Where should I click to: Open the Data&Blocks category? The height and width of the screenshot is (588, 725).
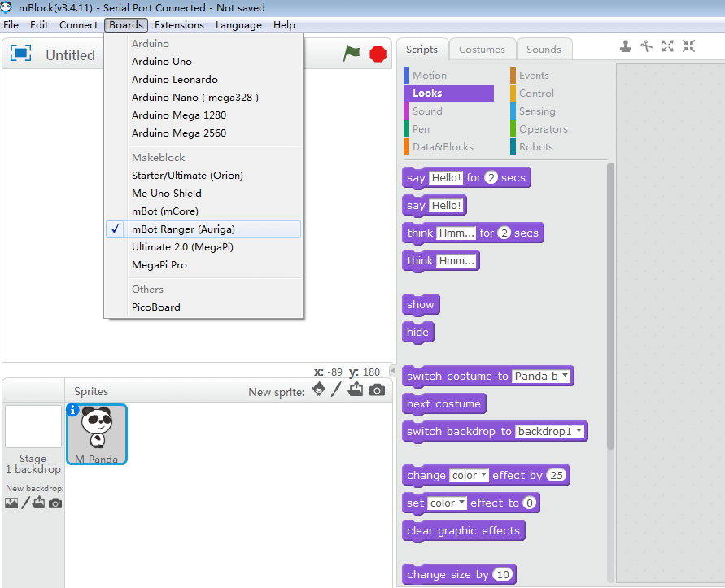[x=448, y=147]
